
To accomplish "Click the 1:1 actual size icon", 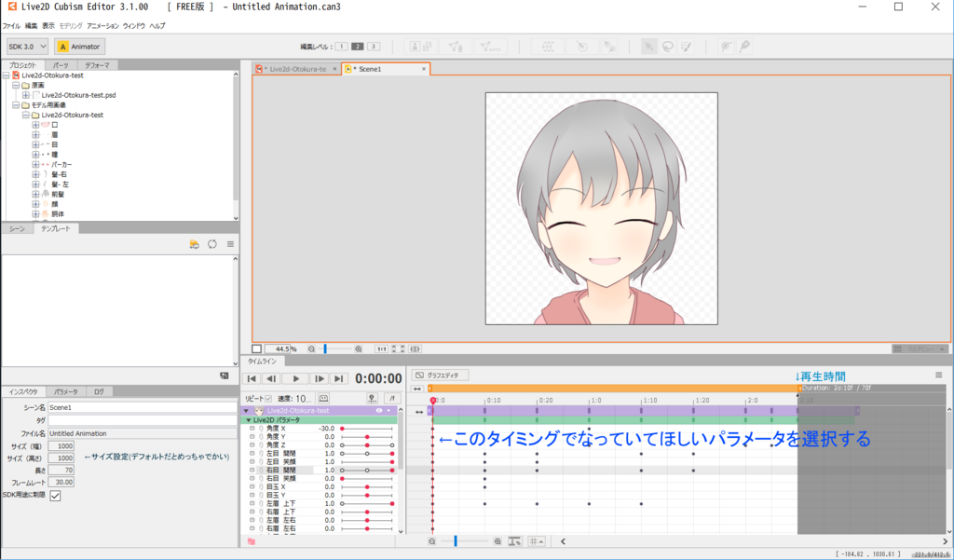I will click(x=381, y=349).
